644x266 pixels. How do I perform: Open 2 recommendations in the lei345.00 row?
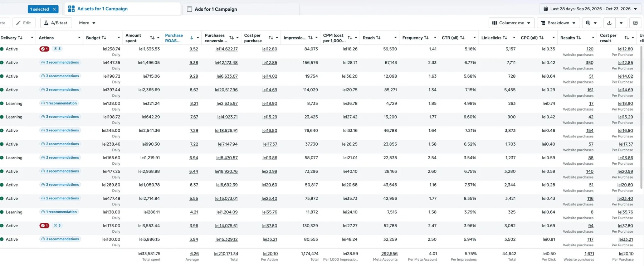click(x=60, y=130)
